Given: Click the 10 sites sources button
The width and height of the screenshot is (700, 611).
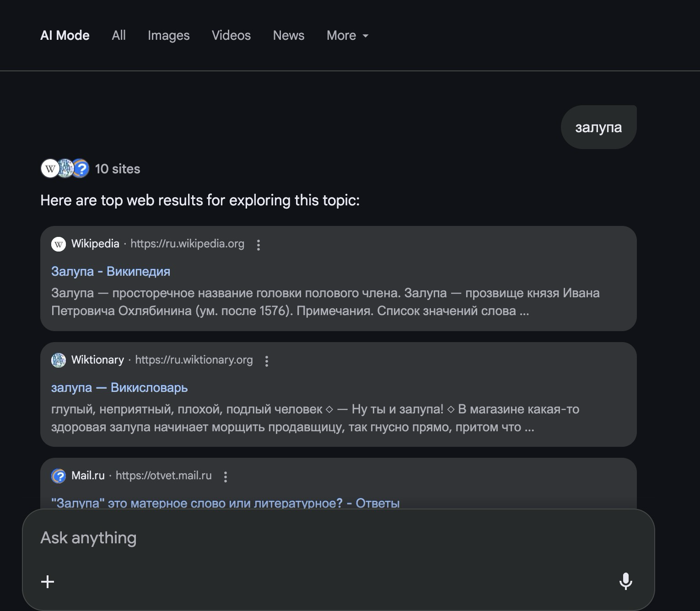Looking at the screenshot, I should click(118, 169).
